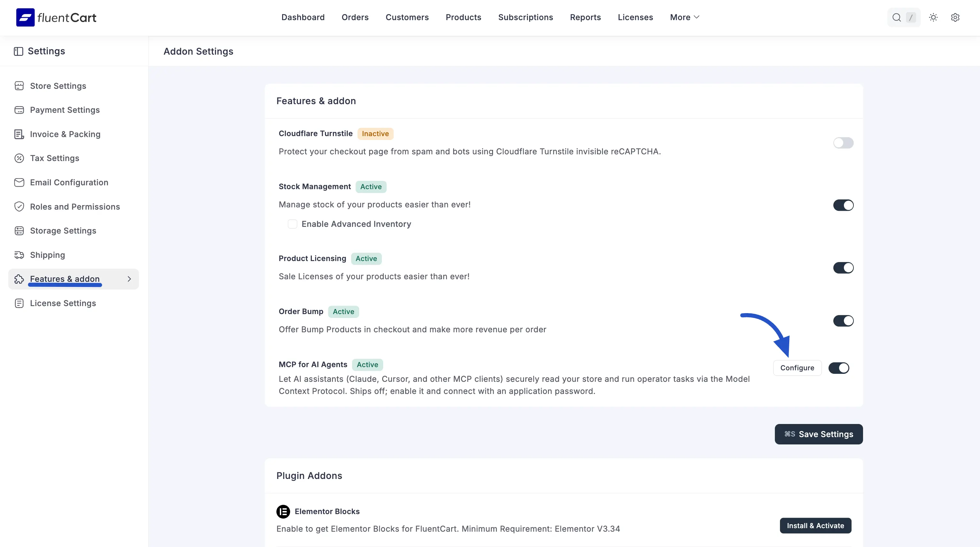Click the Order Bump title text

click(301, 312)
